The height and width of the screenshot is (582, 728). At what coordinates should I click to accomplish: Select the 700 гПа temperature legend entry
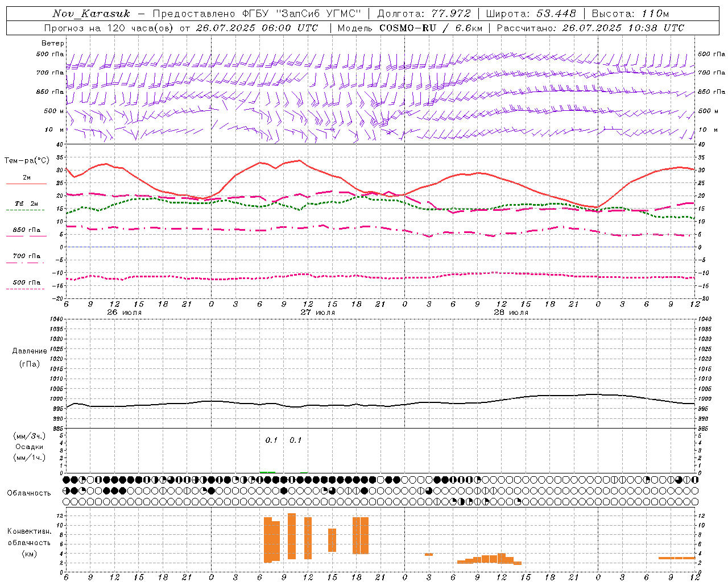[27, 256]
